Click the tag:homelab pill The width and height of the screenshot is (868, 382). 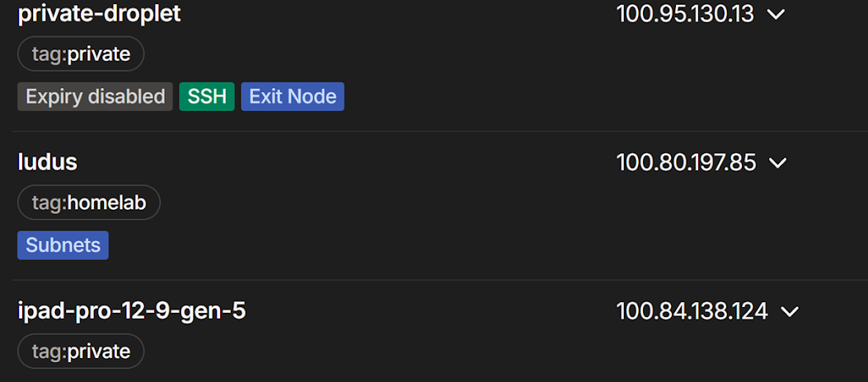pyautogui.click(x=89, y=203)
